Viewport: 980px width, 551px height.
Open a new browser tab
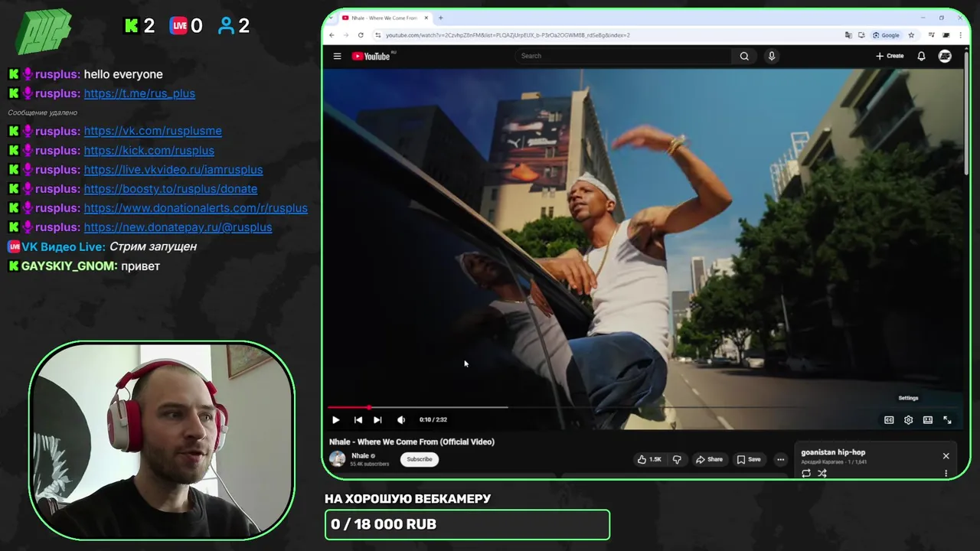[440, 18]
